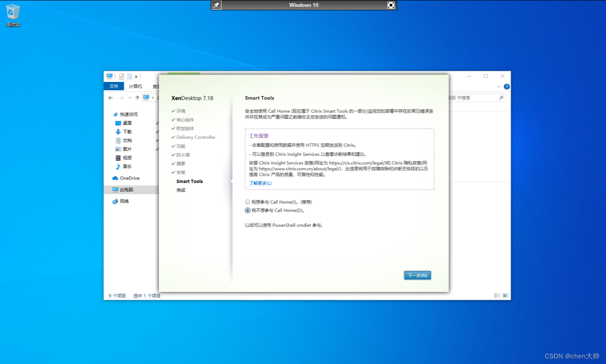Go back with the Explorer back arrow
This screenshot has width=606, height=364.
[111, 98]
